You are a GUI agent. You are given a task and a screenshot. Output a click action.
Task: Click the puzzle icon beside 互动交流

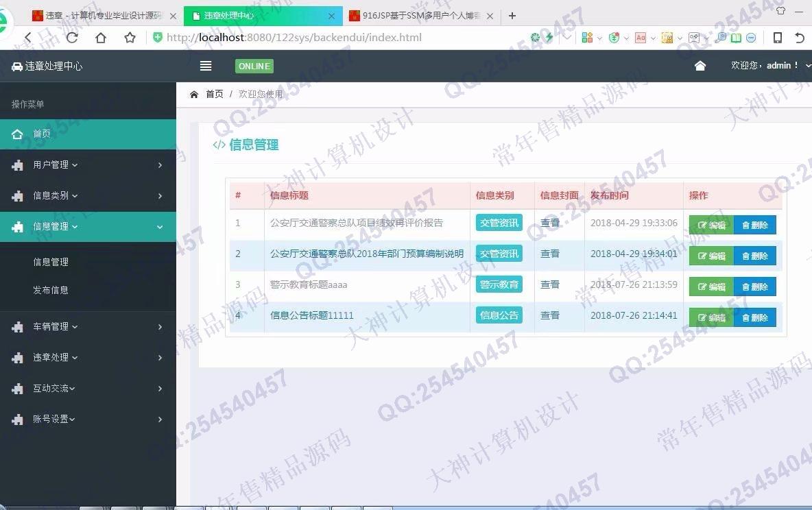click(18, 388)
